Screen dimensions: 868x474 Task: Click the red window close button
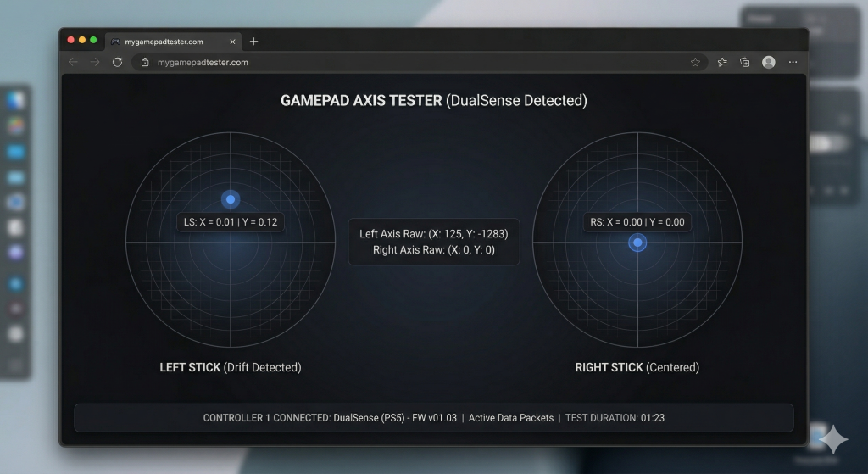[x=71, y=40]
